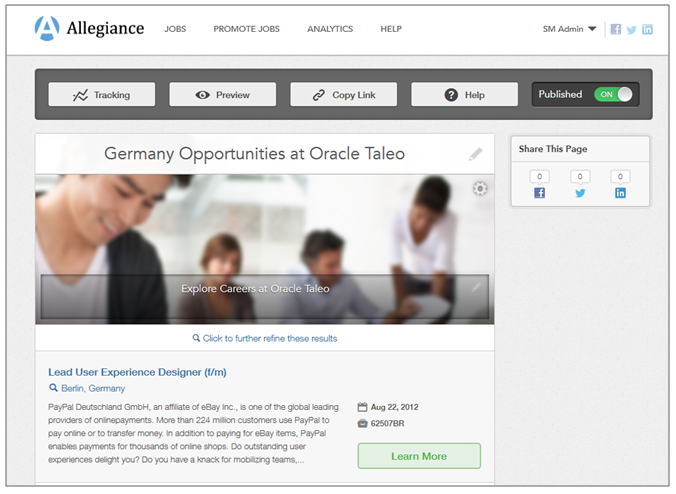
Task: Share the page on LinkedIn
Action: tap(620, 193)
